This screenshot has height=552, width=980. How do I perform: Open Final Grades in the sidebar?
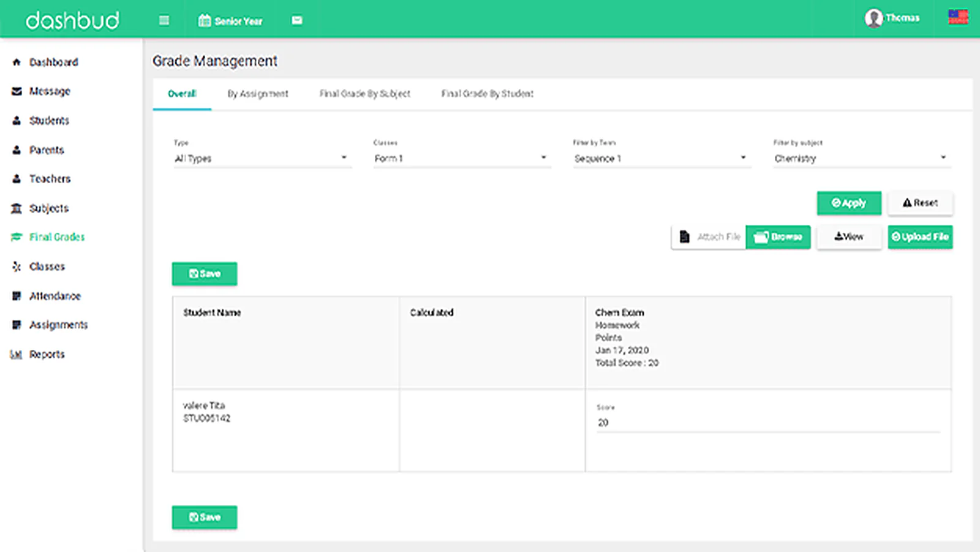(57, 237)
